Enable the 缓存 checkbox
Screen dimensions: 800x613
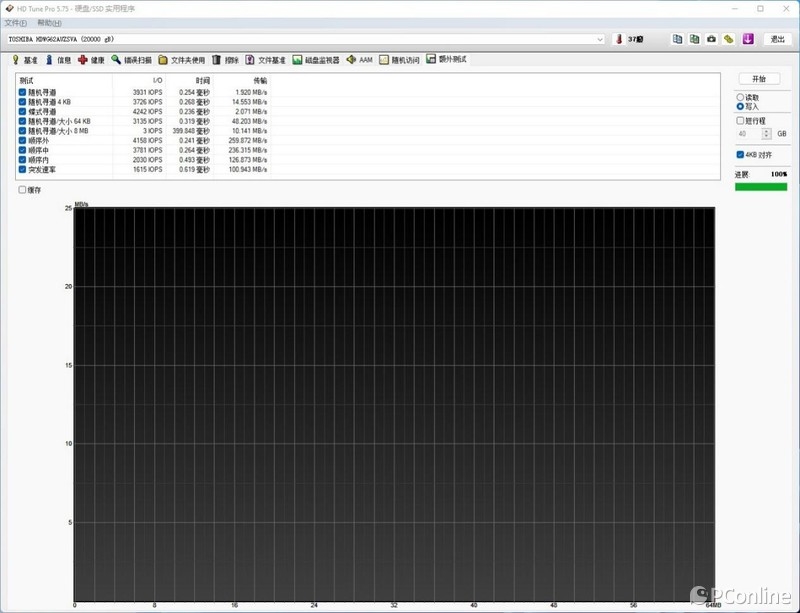(22, 190)
